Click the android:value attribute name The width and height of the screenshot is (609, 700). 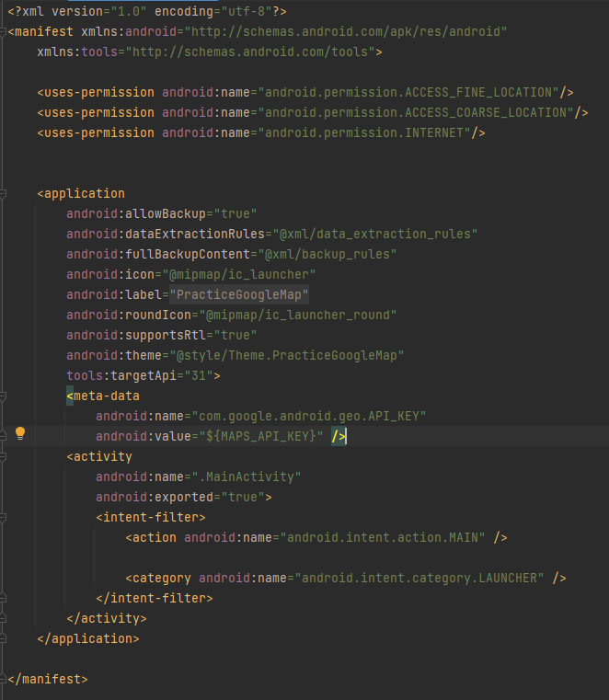(144, 436)
